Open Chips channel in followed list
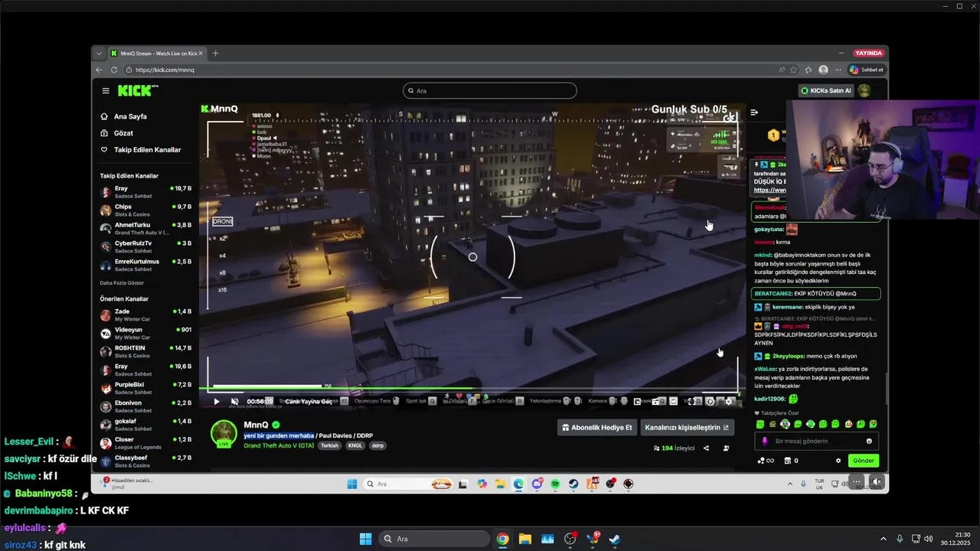This screenshot has height=551, width=980. [145, 210]
